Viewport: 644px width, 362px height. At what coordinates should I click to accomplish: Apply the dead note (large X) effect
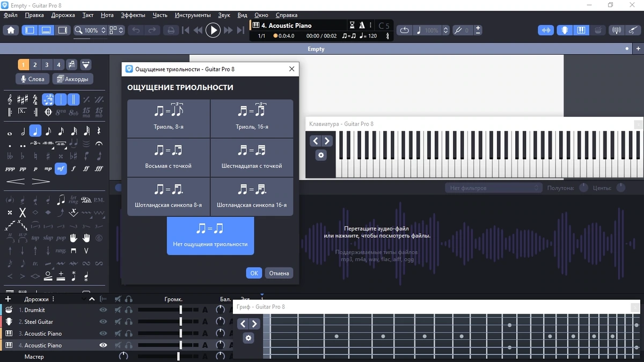tap(23, 212)
